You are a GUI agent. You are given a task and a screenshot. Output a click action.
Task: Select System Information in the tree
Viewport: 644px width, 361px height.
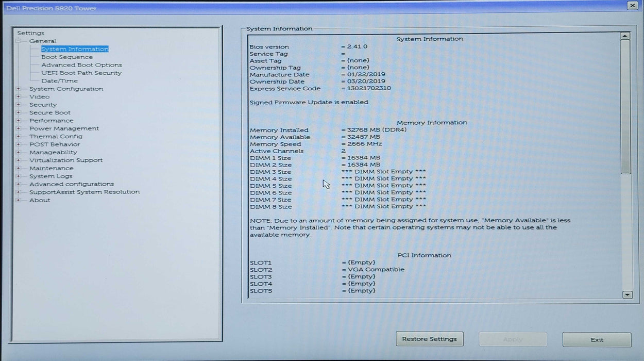point(75,49)
